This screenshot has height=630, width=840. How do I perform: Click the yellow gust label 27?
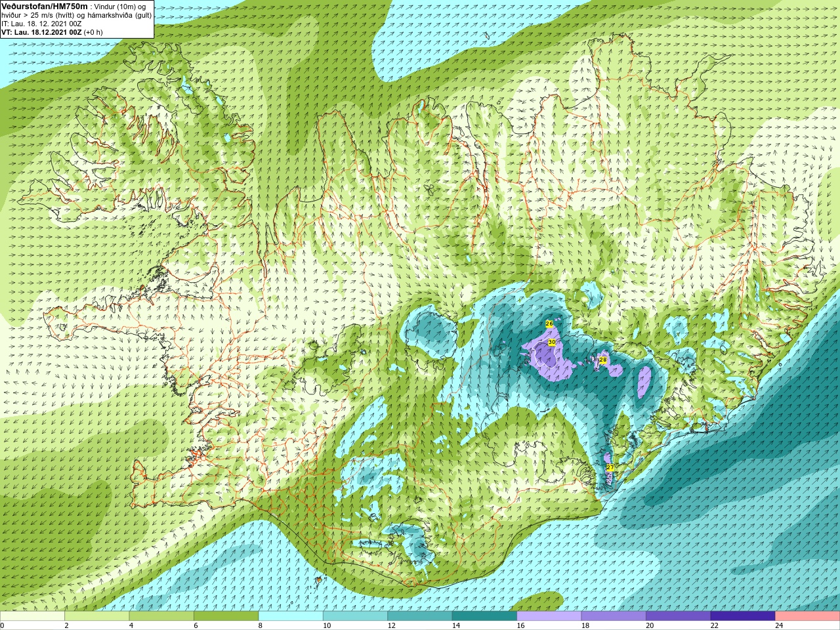[610, 467]
